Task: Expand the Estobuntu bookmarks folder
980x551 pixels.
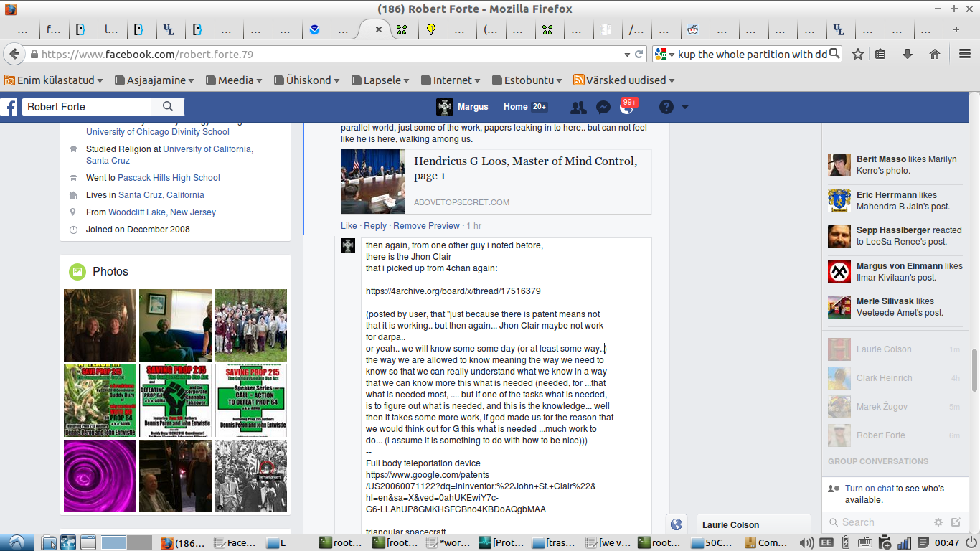Action: 527,80
